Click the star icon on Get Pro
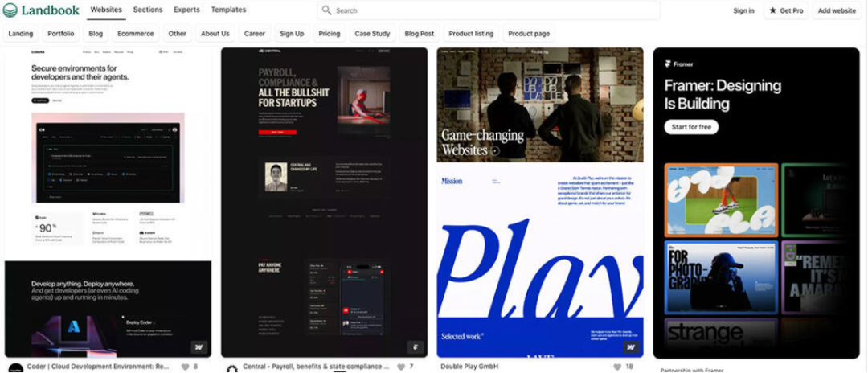Viewport: 868px width, 373px height. pyautogui.click(x=773, y=10)
